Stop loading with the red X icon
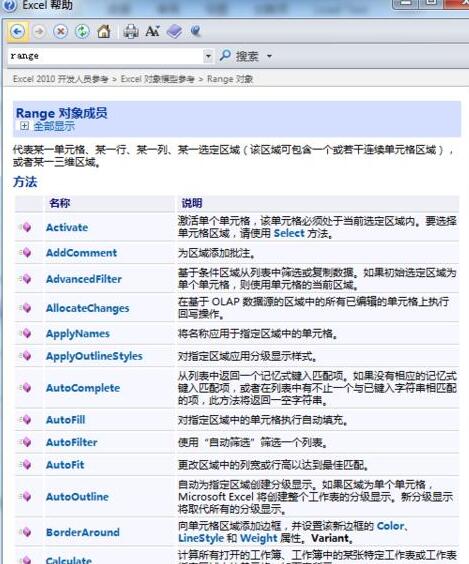 tap(60, 32)
